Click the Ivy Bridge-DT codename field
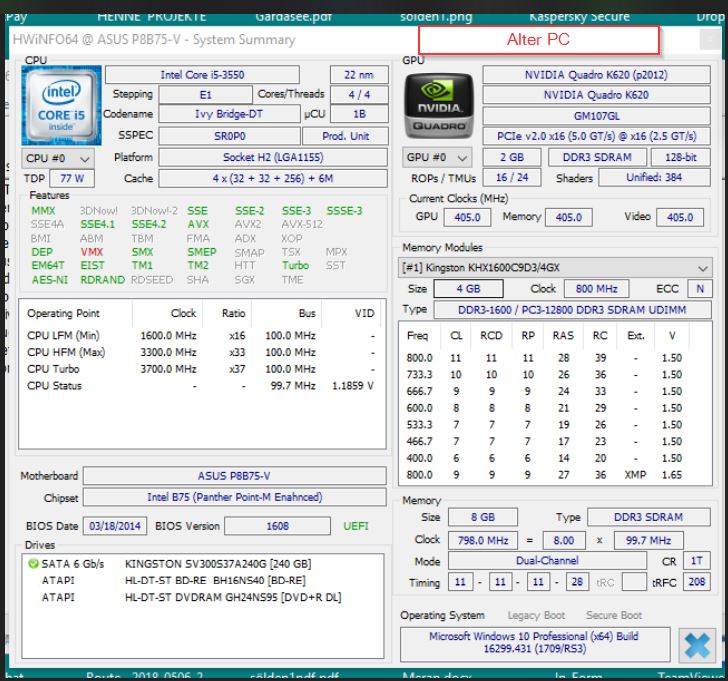 point(229,114)
